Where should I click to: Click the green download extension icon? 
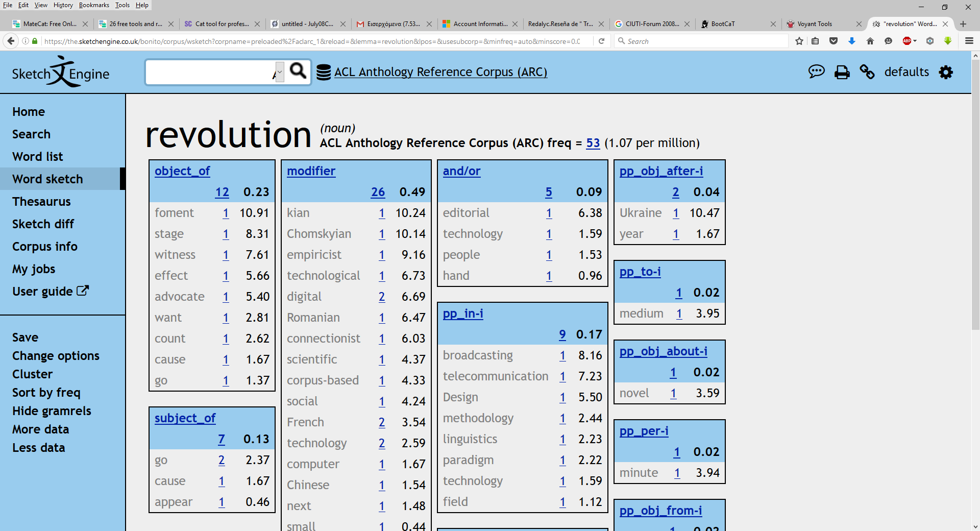(x=948, y=41)
